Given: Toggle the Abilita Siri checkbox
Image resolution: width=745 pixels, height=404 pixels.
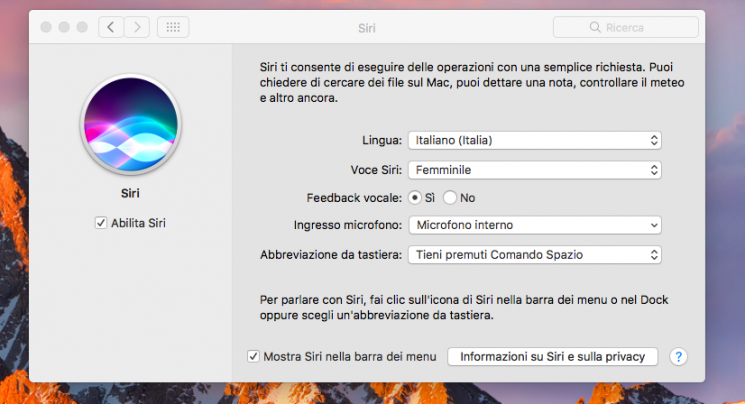Looking at the screenshot, I should [x=101, y=223].
